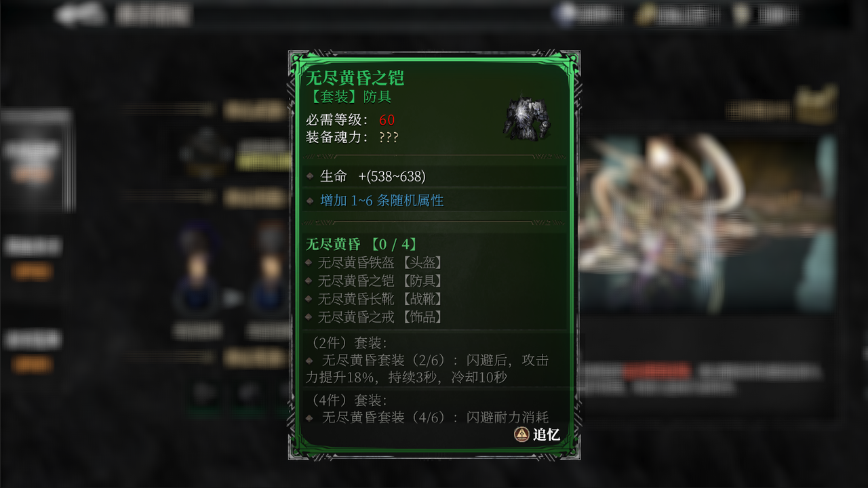Screen dimensions: 868x488
Task: Click the diamond bullet beside 无尽黄昏长靴
Action: click(x=309, y=299)
